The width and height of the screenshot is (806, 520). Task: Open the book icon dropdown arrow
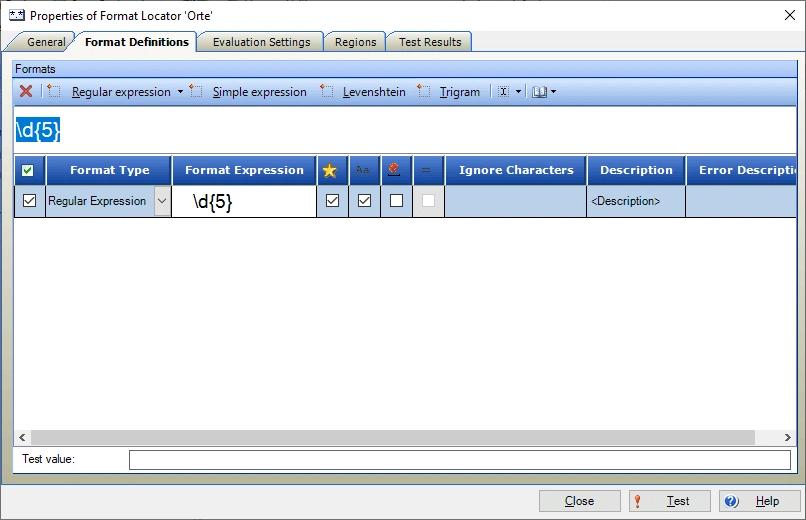click(553, 92)
